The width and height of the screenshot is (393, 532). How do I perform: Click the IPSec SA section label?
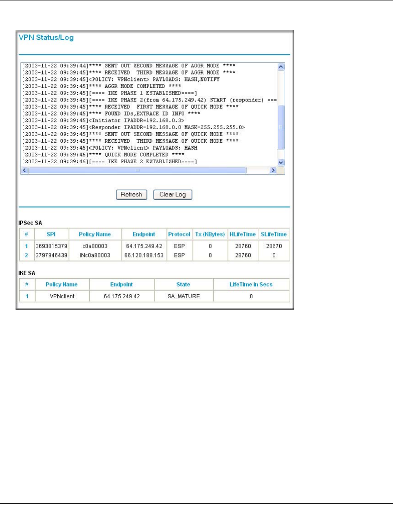[x=30, y=223]
